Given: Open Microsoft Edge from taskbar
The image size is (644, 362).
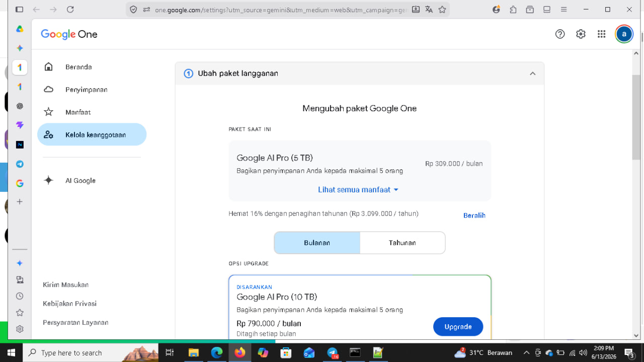Looking at the screenshot, I should point(217,352).
